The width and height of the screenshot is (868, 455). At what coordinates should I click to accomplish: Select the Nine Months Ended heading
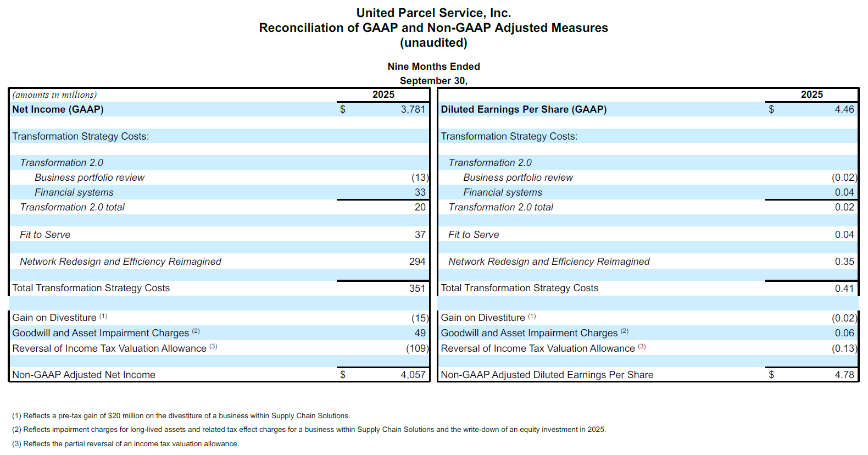click(x=433, y=66)
